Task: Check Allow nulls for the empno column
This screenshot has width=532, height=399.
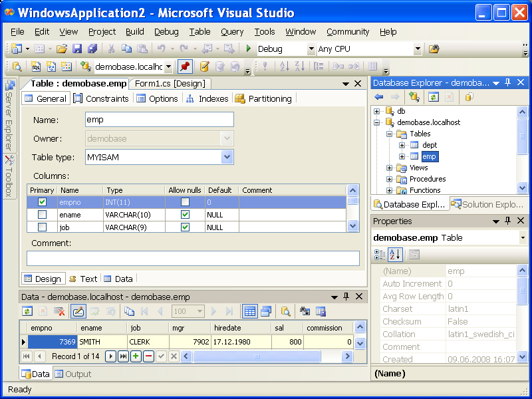Action: coord(185,202)
